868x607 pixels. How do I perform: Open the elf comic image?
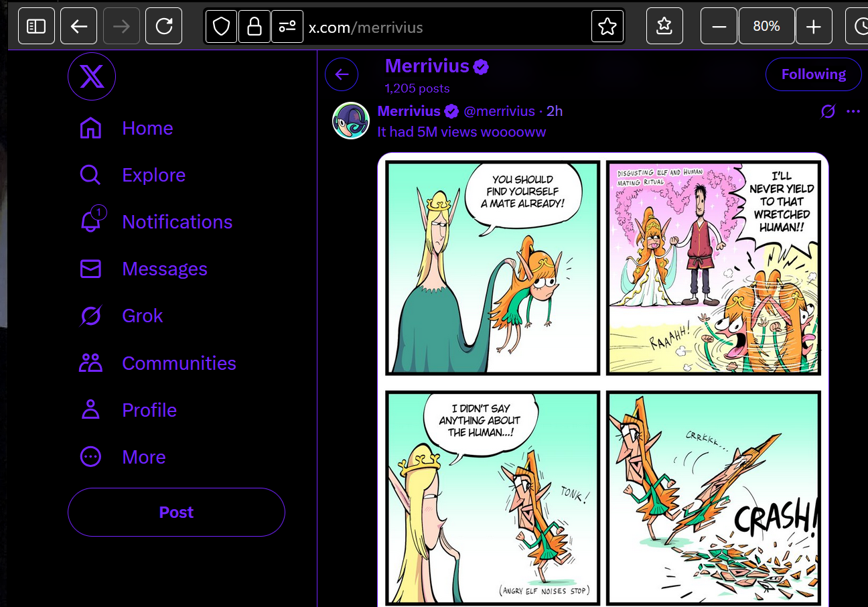(603, 380)
